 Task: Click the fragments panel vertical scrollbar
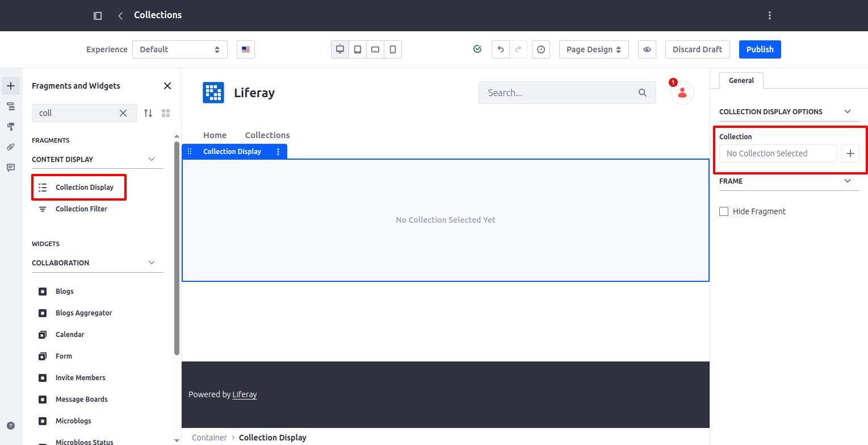click(177, 248)
